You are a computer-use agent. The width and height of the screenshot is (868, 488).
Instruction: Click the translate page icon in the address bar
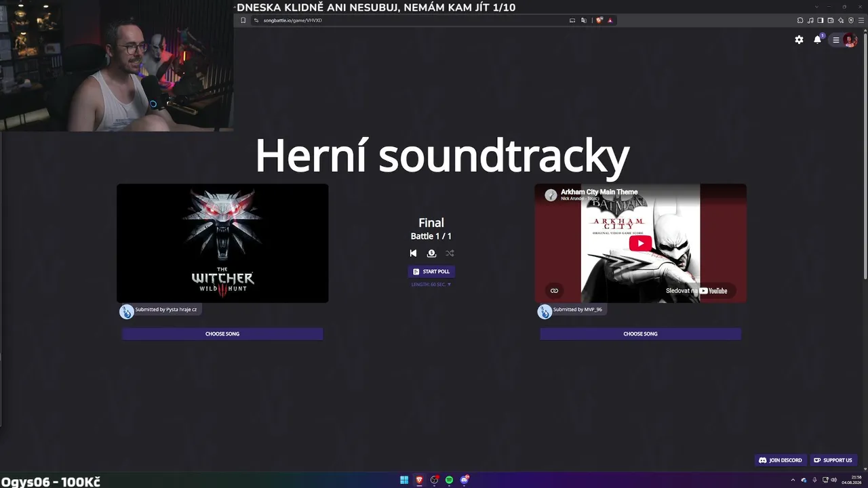(584, 20)
